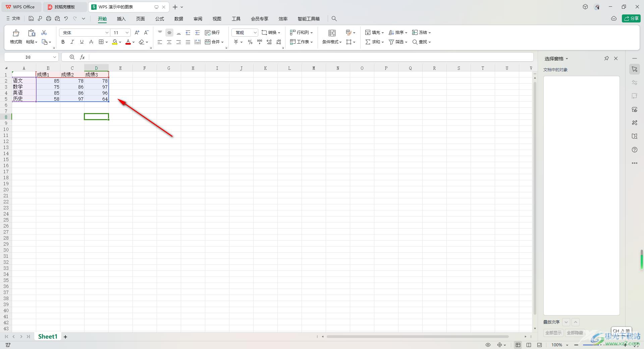Open the Worksheet (工作表) dropdown
Viewport: 644px width, 349px height.
click(301, 42)
